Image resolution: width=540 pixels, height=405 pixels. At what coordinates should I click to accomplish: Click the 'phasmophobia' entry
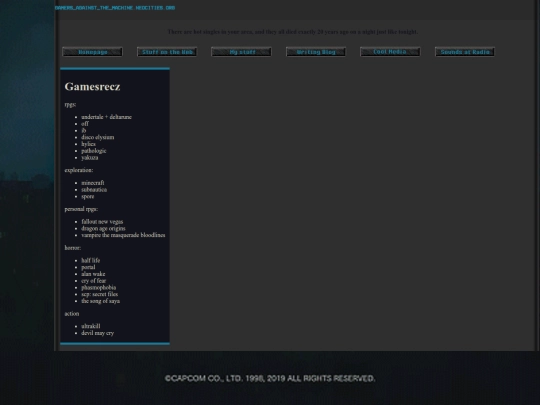click(98, 288)
